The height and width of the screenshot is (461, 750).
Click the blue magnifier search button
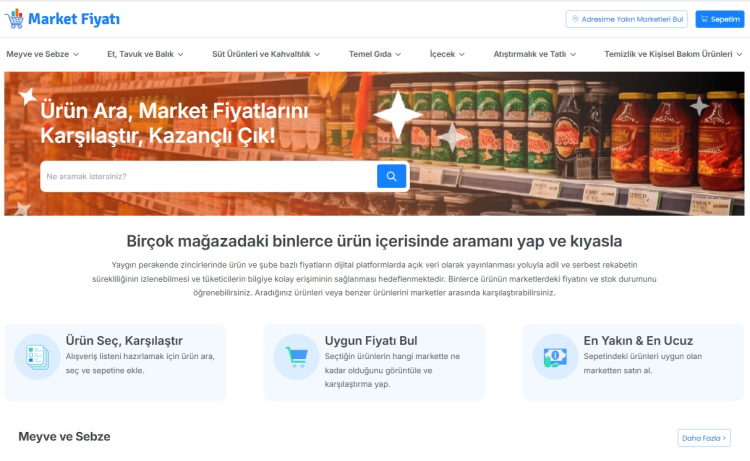(391, 176)
